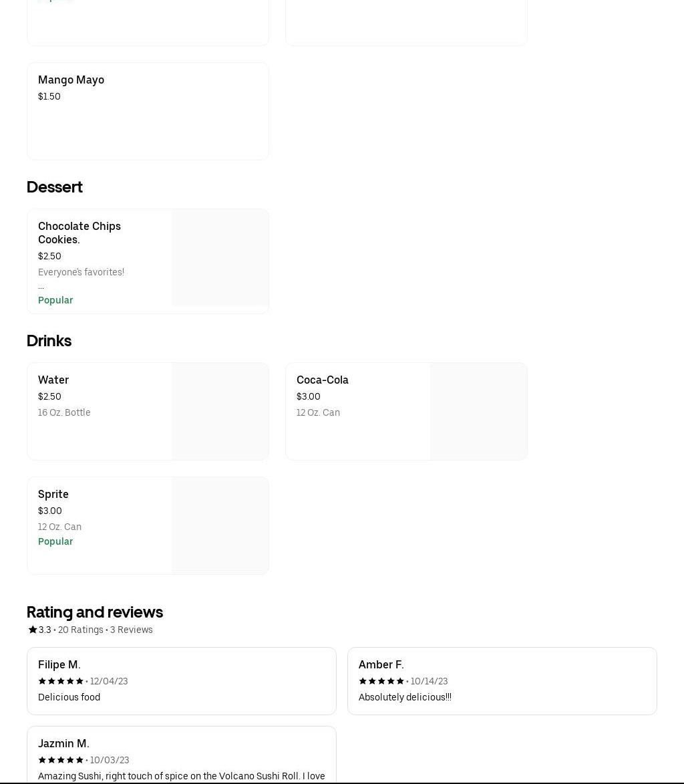The image size is (684, 784).
Task: Add the Sprite drink by its name
Action: point(53,494)
